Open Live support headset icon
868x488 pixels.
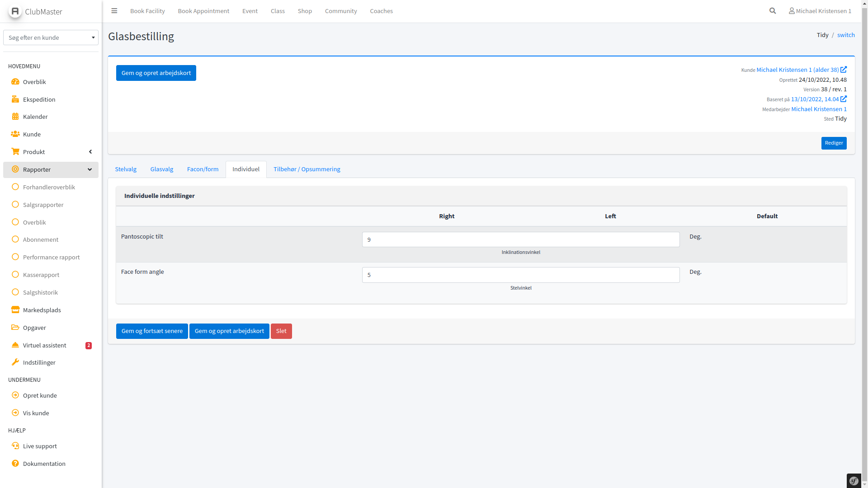(15, 446)
